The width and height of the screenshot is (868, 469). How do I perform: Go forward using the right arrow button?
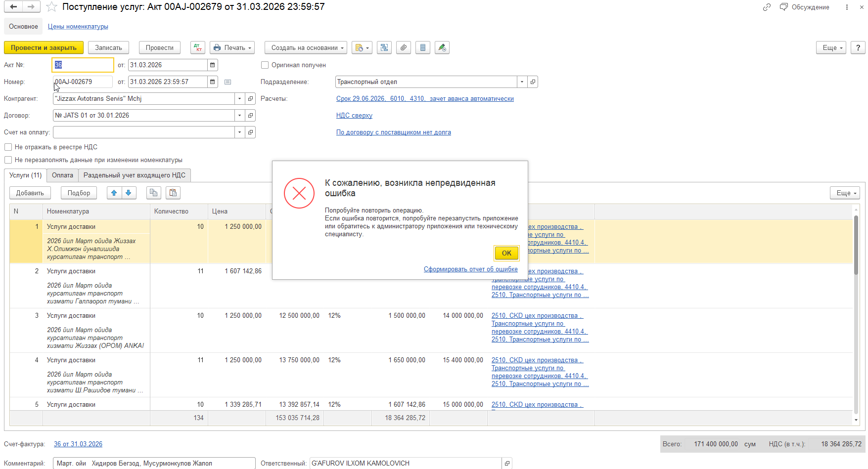31,7
